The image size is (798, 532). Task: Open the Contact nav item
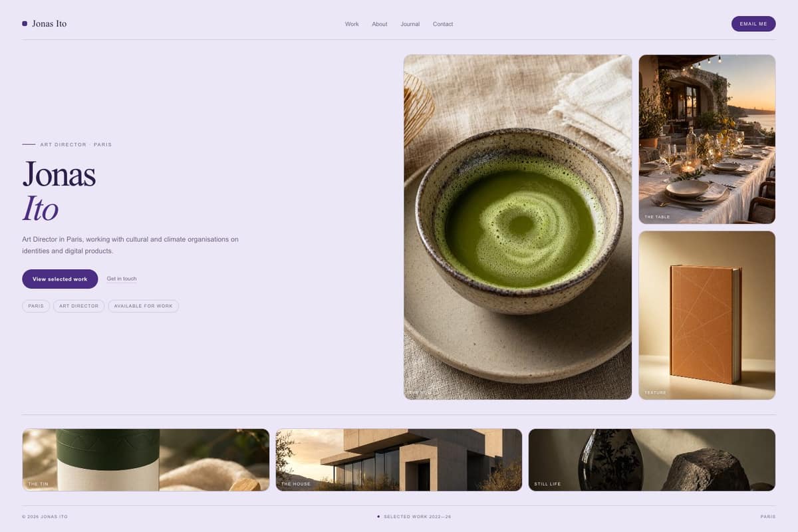tap(443, 24)
